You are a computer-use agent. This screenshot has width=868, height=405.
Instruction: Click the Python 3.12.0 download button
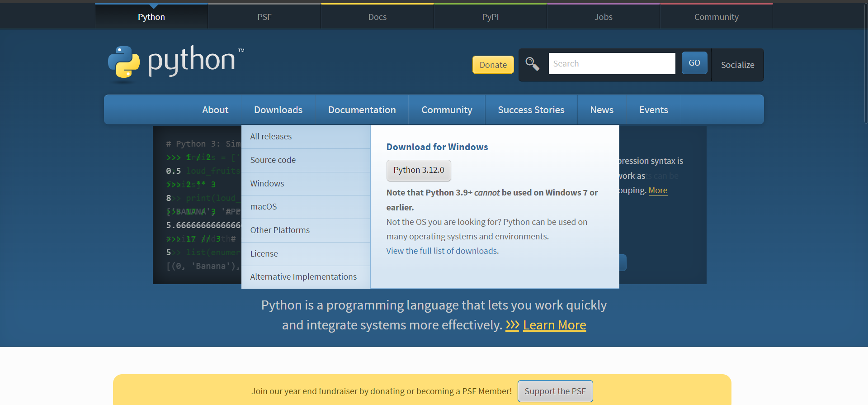click(419, 170)
